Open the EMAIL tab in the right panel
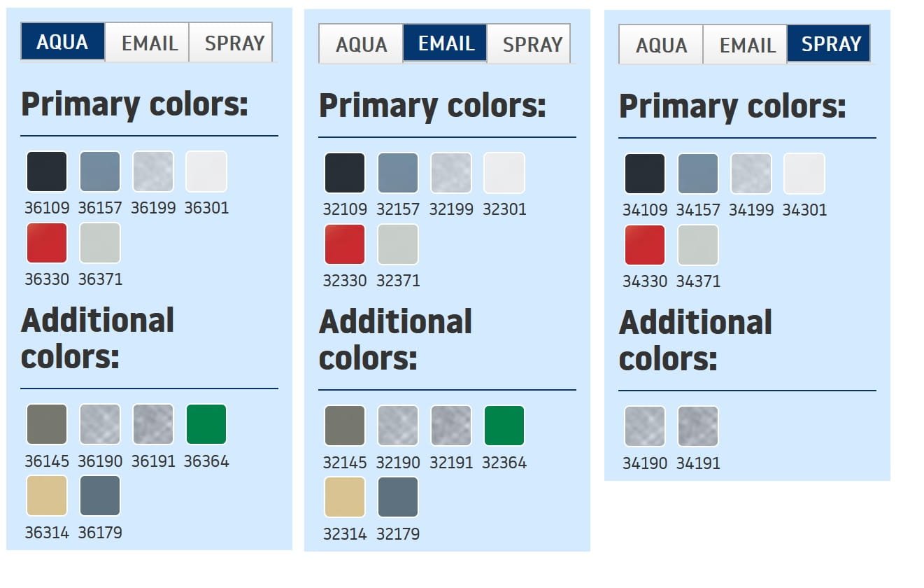The image size is (924, 588). coord(746,45)
